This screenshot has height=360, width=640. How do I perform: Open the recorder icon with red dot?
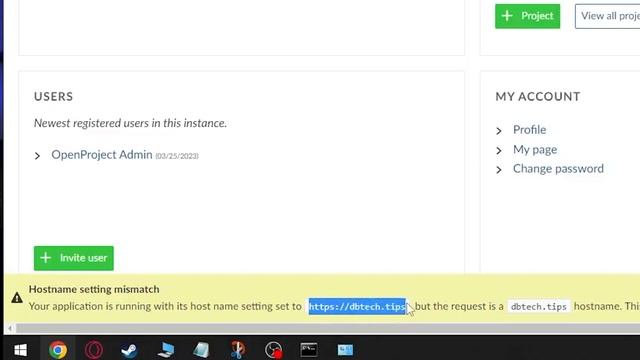[273, 350]
